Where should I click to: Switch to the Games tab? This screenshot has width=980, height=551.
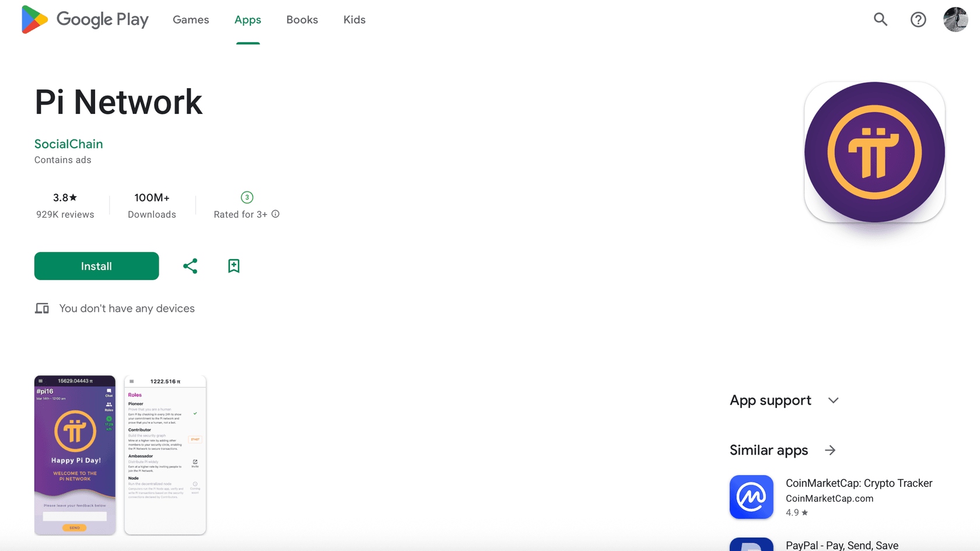pos(191,19)
